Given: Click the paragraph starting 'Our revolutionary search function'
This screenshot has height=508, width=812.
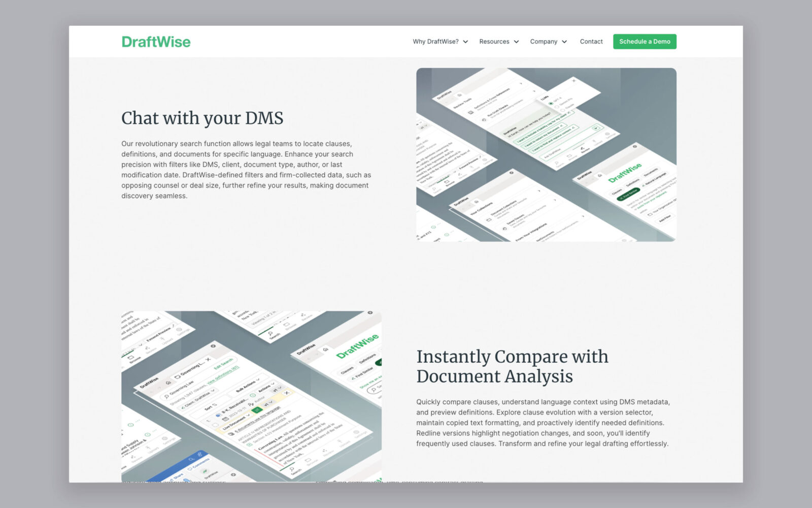Looking at the screenshot, I should pos(246,170).
